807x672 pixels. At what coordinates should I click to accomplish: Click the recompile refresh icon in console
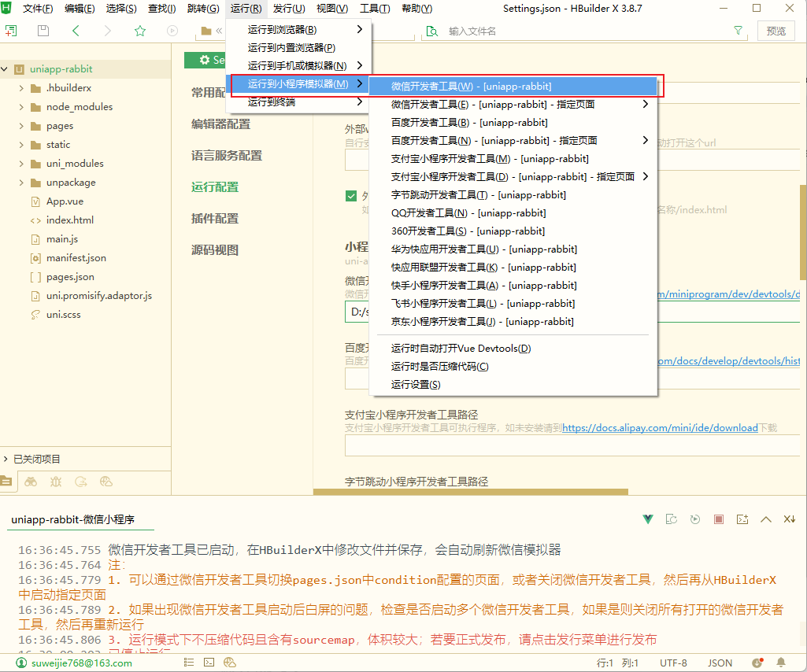click(x=671, y=519)
